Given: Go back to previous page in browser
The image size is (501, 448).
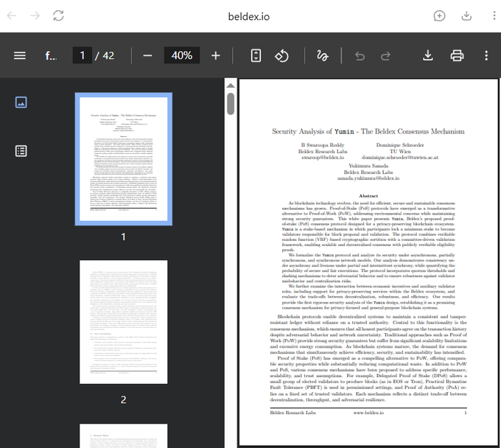Looking at the screenshot, I should point(12,15).
